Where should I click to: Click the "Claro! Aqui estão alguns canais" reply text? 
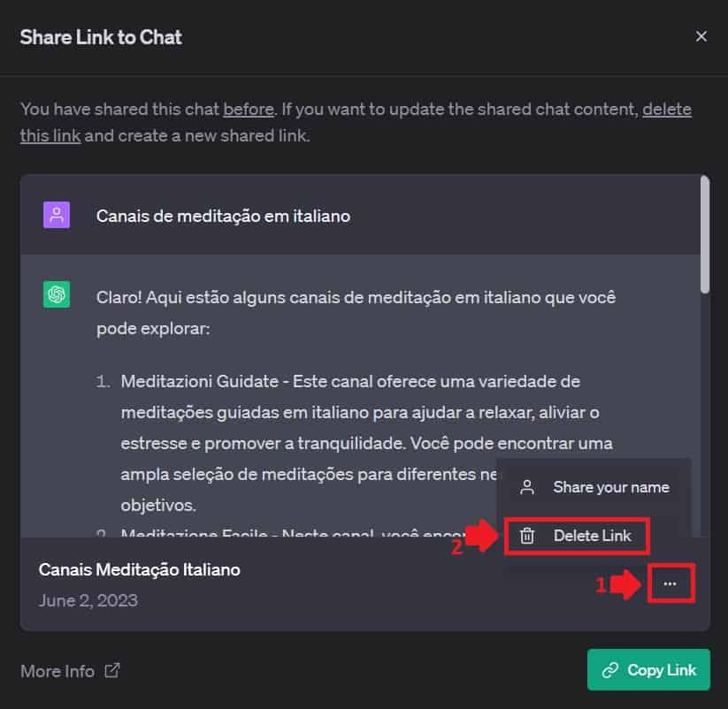(x=356, y=313)
